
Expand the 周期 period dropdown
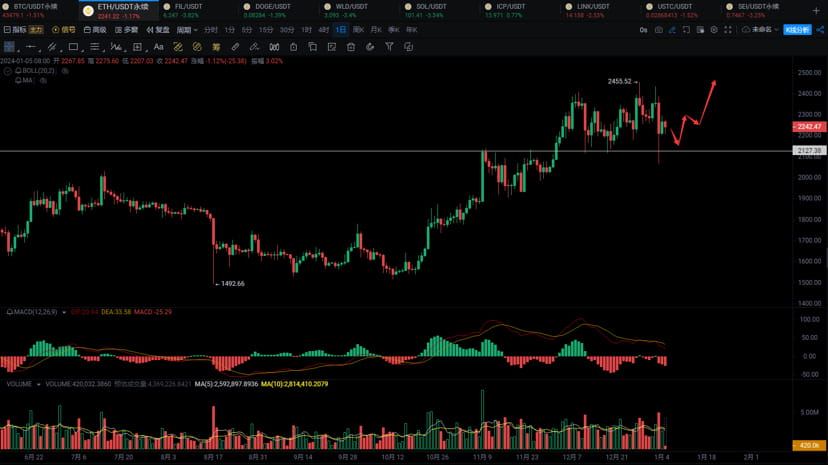187,30
